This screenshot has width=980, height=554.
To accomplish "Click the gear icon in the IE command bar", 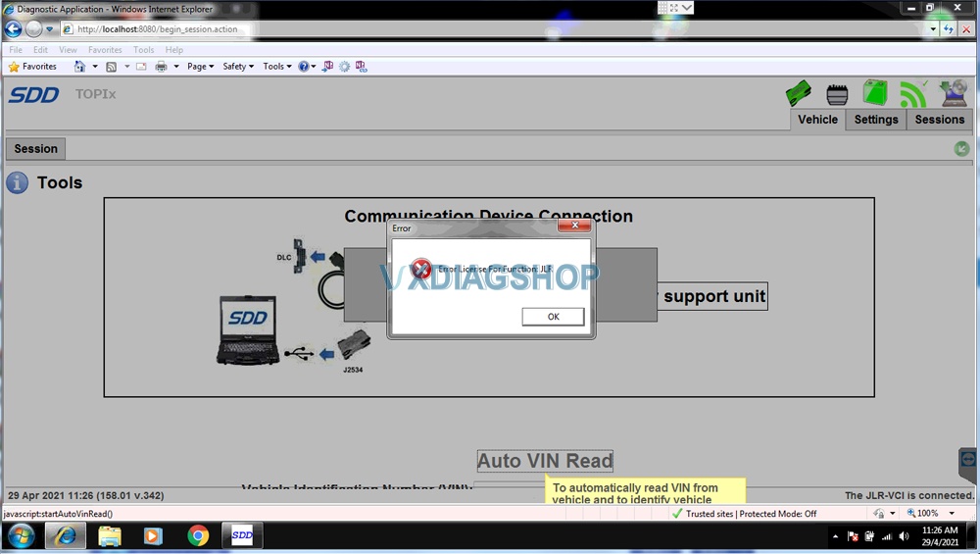I will click(344, 67).
